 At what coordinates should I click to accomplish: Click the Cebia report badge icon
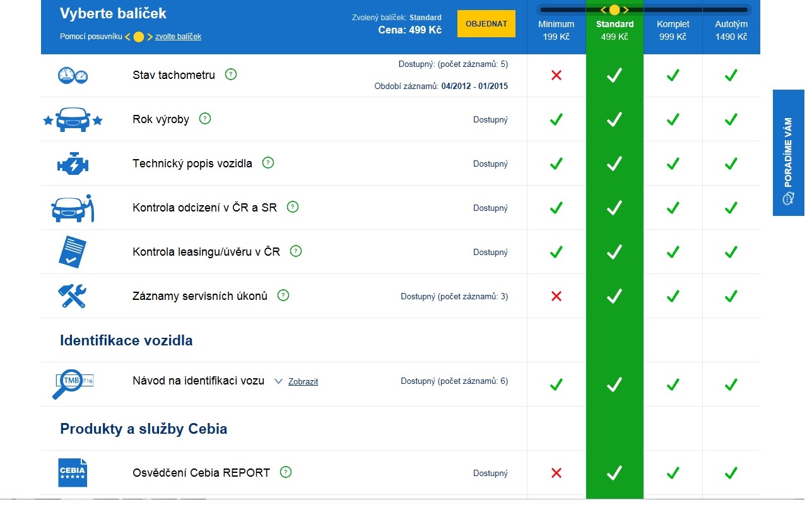(72, 473)
